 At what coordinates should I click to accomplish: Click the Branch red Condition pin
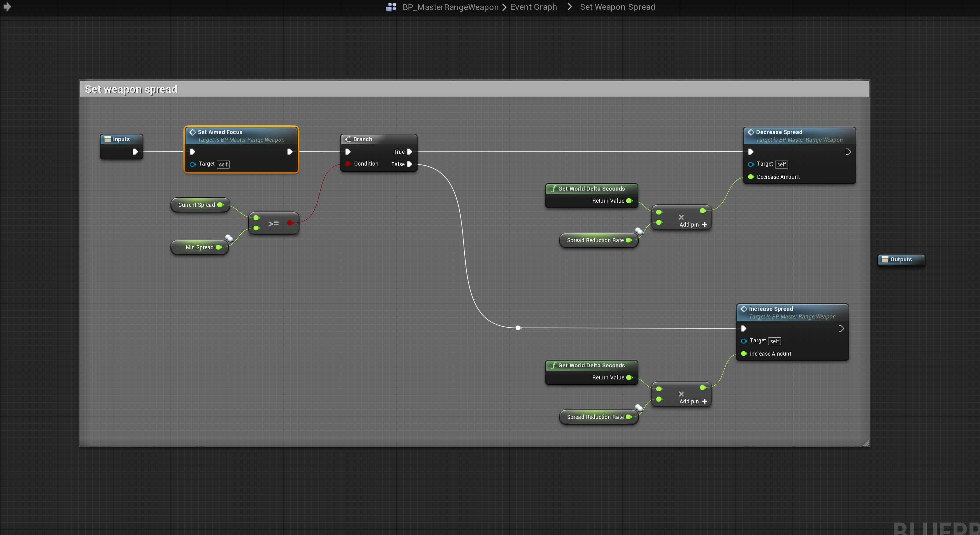point(348,164)
